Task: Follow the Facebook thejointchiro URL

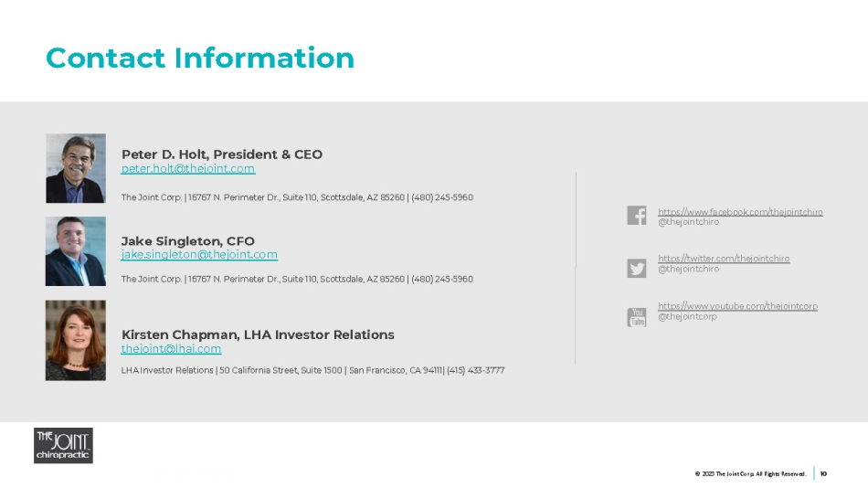Action: tap(740, 212)
